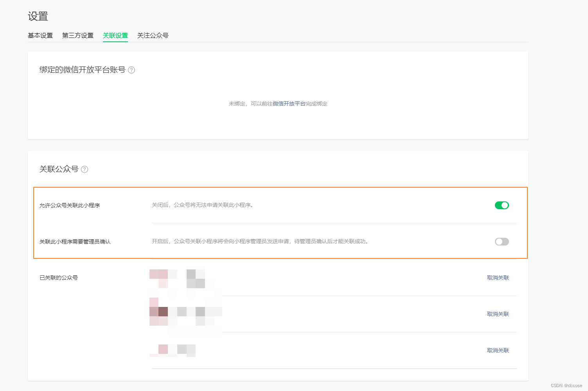Go to the 关注公众号 tab
588x391 pixels.
[x=153, y=36]
